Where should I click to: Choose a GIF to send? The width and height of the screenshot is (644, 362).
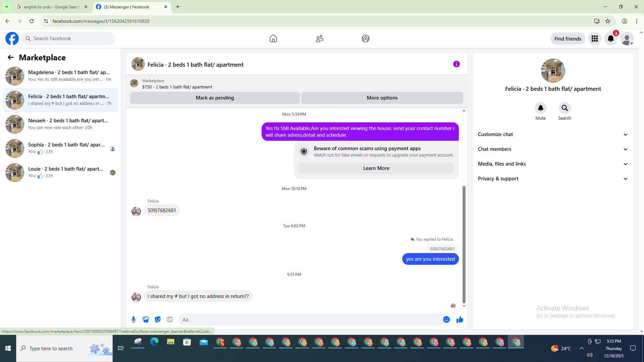170,319
